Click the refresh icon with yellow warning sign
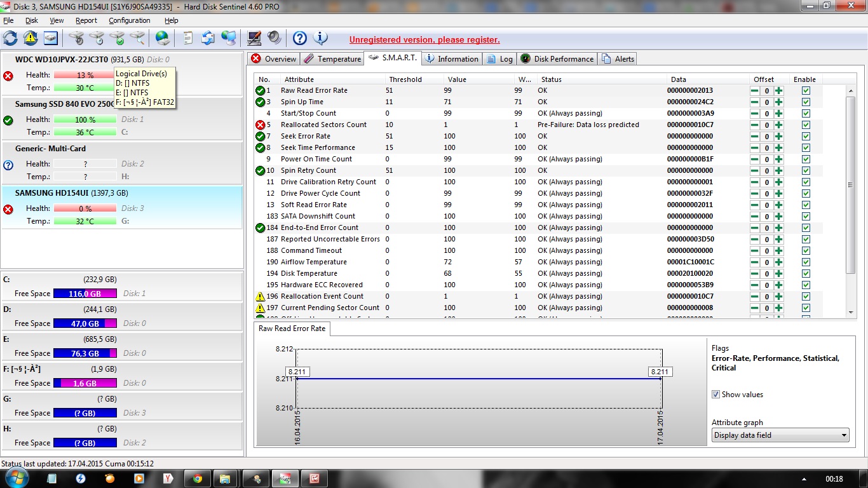Image resolution: width=868 pixels, height=488 pixels. [x=31, y=38]
